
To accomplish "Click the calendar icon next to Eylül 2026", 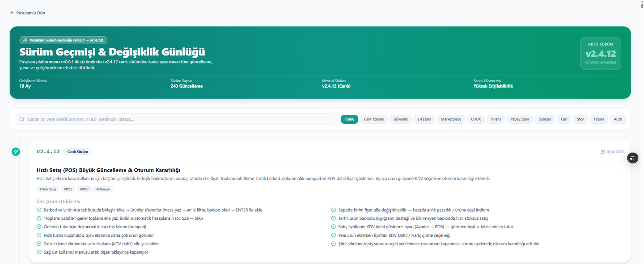I will click(x=603, y=152).
